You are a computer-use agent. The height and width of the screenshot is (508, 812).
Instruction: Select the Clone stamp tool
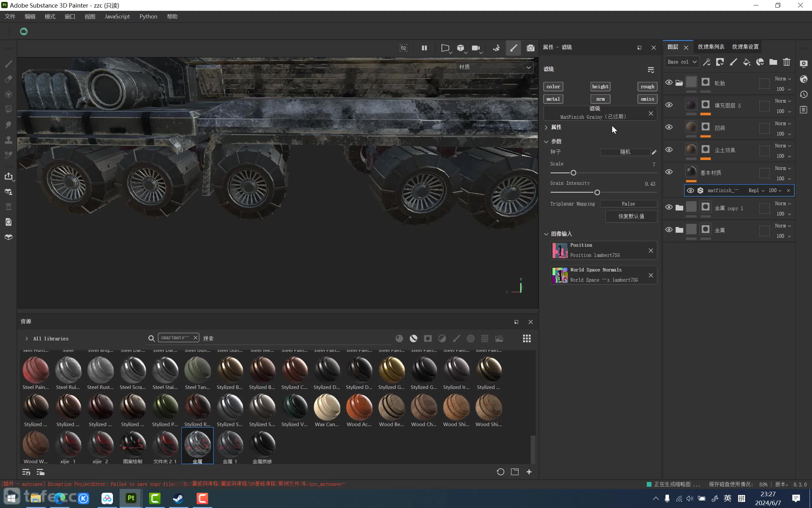pyautogui.click(x=9, y=140)
